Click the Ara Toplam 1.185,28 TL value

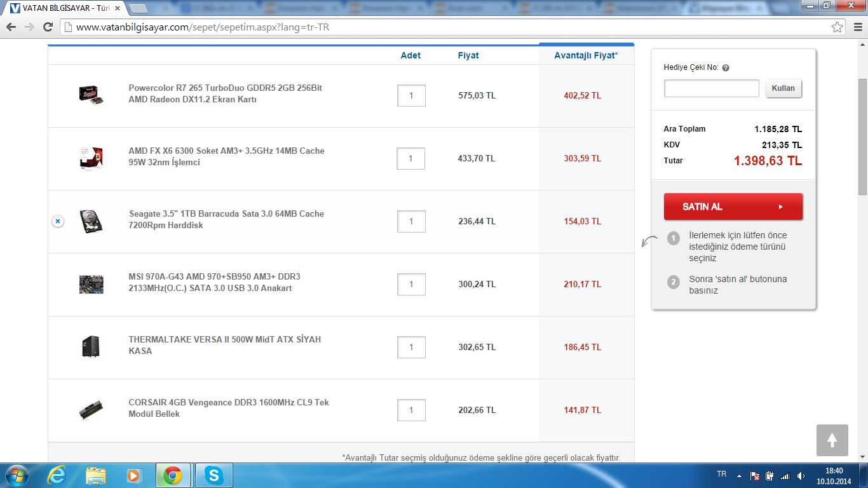[x=778, y=129]
